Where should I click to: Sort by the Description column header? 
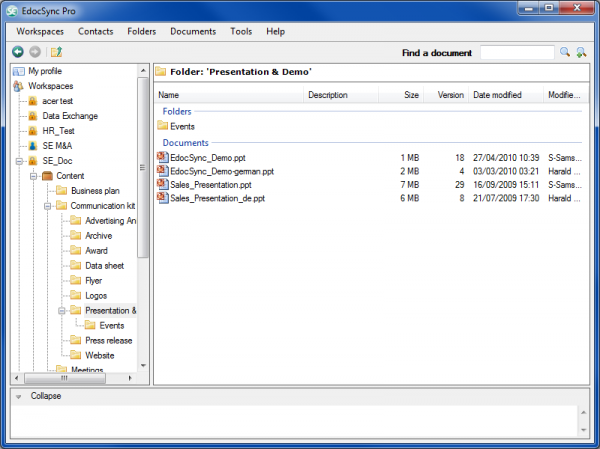341,95
